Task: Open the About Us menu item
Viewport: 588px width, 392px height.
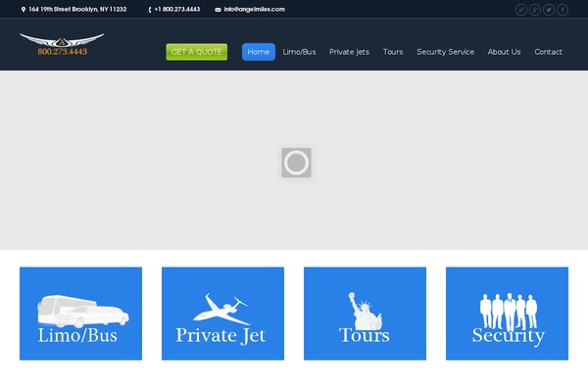Action: click(x=504, y=52)
